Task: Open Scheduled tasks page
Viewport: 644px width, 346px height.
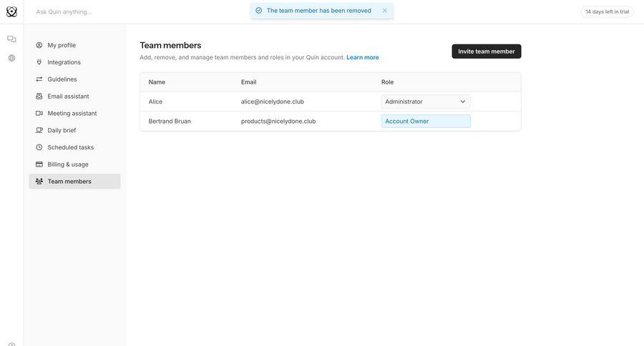Action: point(74,147)
